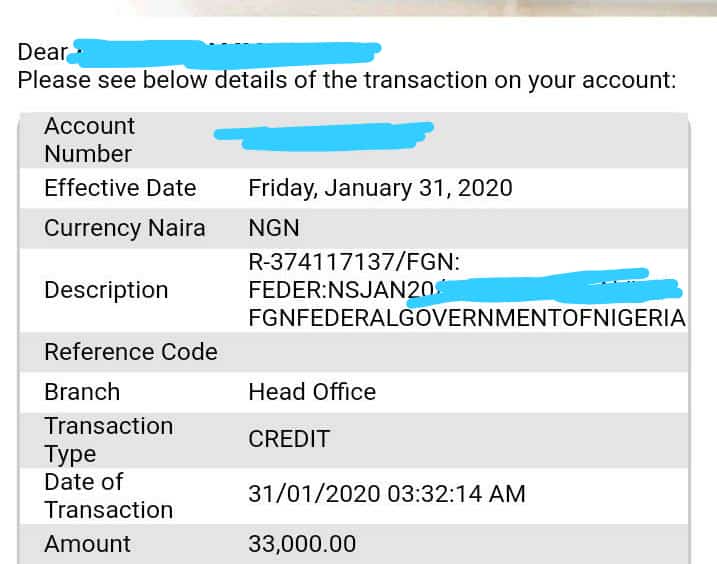Select the "Reference Code" label

(x=130, y=352)
